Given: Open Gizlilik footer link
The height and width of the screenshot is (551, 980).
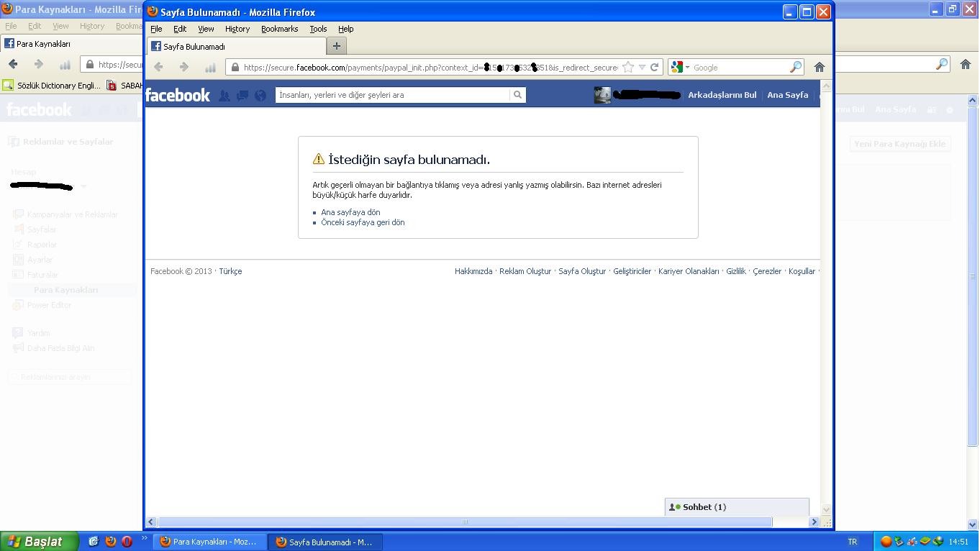Looking at the screenshot, I should [x=736, y=271].
